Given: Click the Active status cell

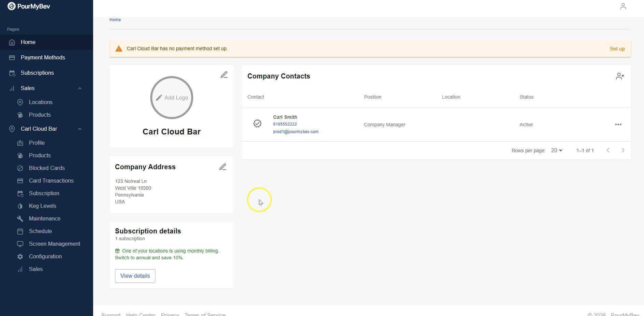Looking at the screenshot, I should tap(526, 125).
